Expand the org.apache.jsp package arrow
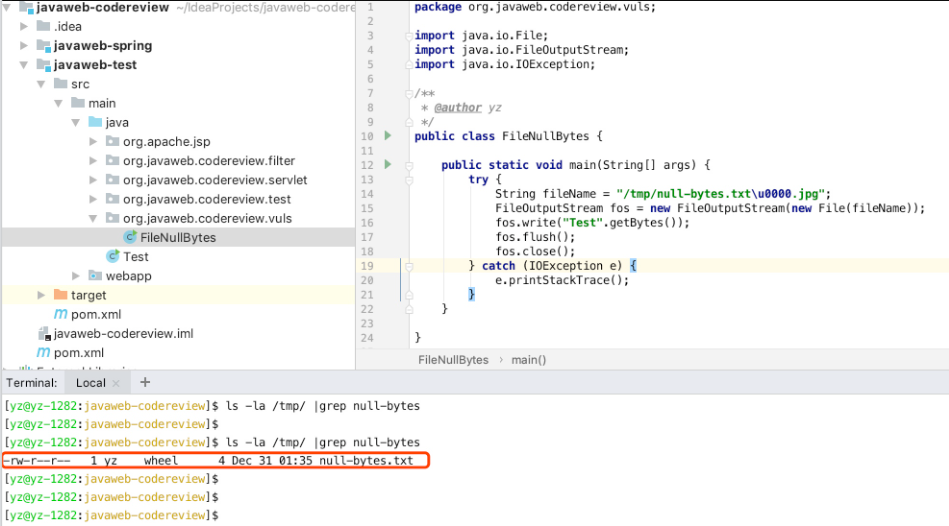The width and height of the screenshot is (949, 526). [x=93, y=142]
